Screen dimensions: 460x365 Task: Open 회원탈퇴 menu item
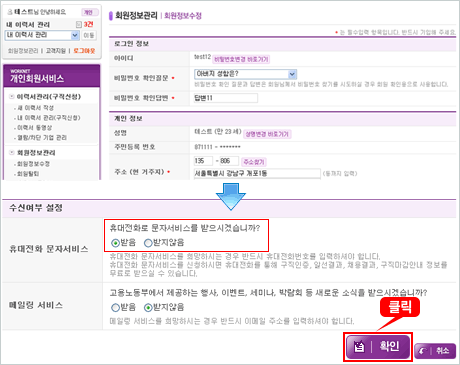coord(28,174)
